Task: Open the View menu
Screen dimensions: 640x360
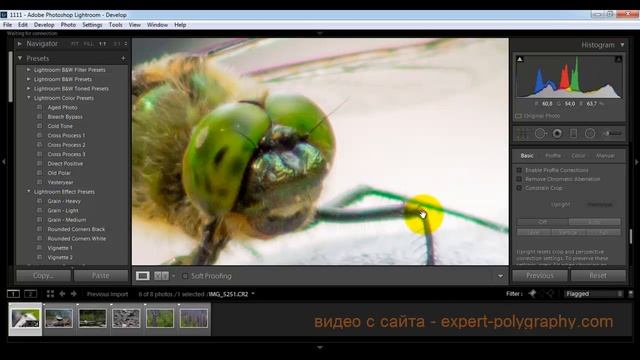Action: [x=135, y=25]
